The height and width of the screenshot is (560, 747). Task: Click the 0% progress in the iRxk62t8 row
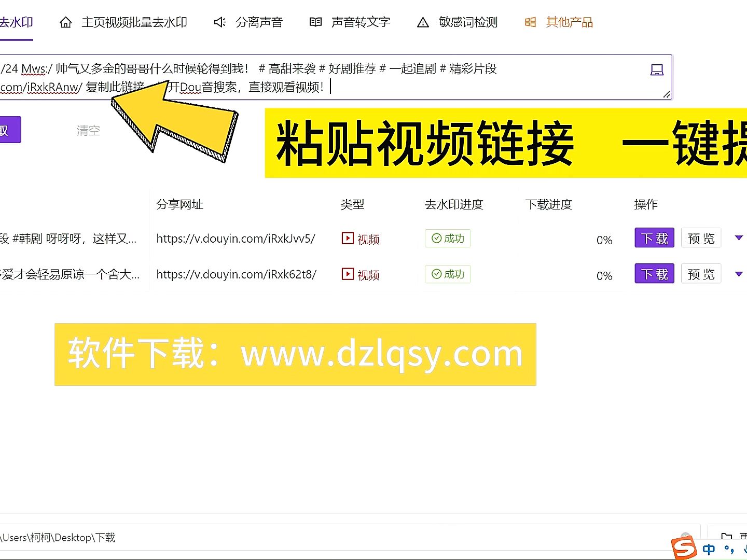[604, 276]
